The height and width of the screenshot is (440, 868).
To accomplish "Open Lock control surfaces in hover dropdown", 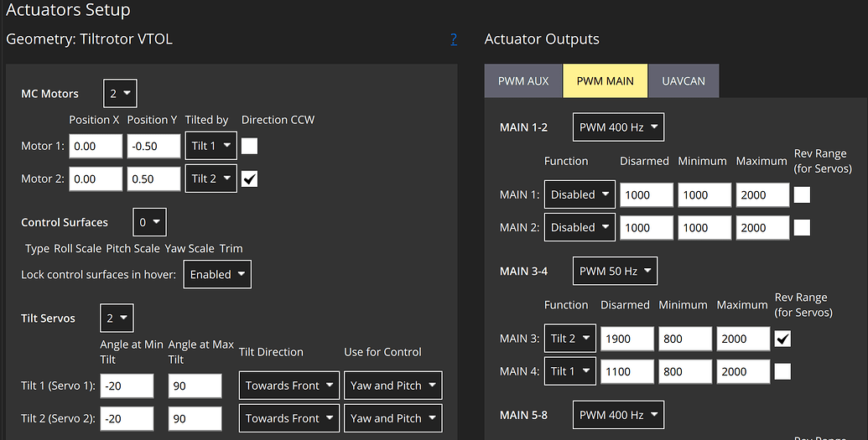I will [217, 275].
